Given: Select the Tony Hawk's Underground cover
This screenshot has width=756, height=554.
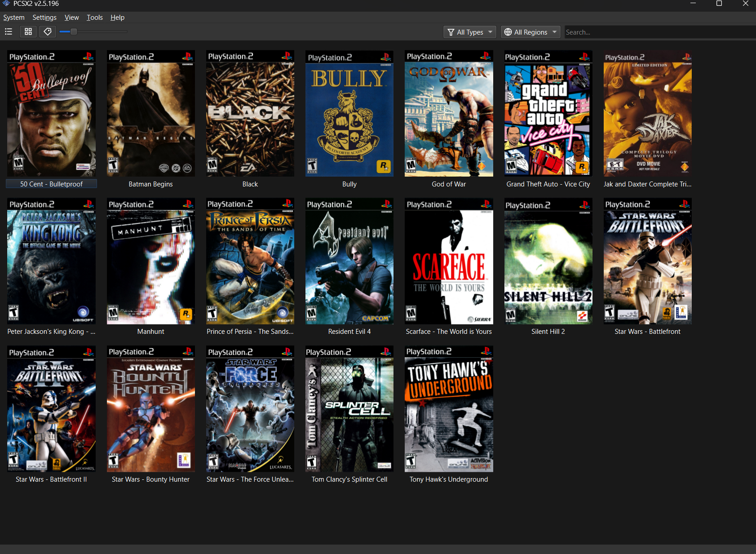Looking at the screenshot, I should pyautogui.click(x=449, y=409).
